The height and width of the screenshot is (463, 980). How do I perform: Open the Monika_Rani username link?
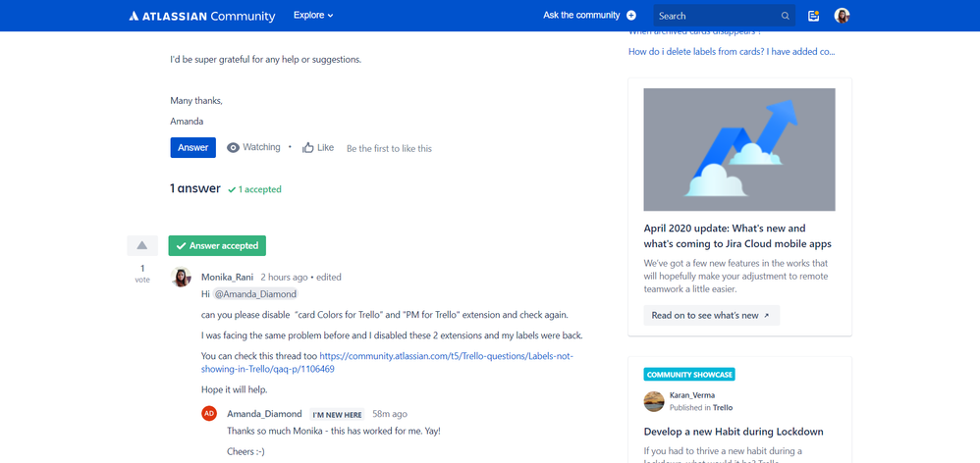click(x=228, y=277)
